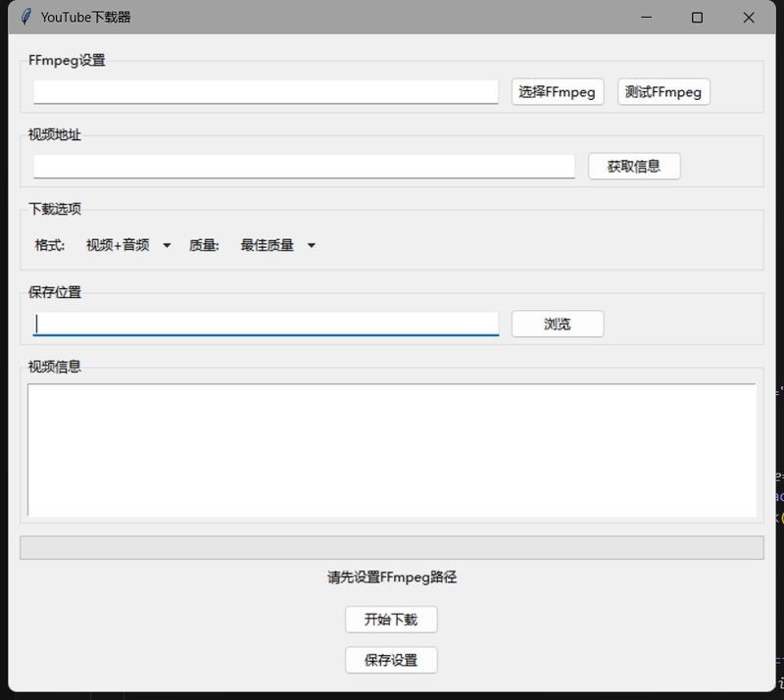The image size is (784, 700).
Task: Click the download progress bar
Action: click(391, 547)
